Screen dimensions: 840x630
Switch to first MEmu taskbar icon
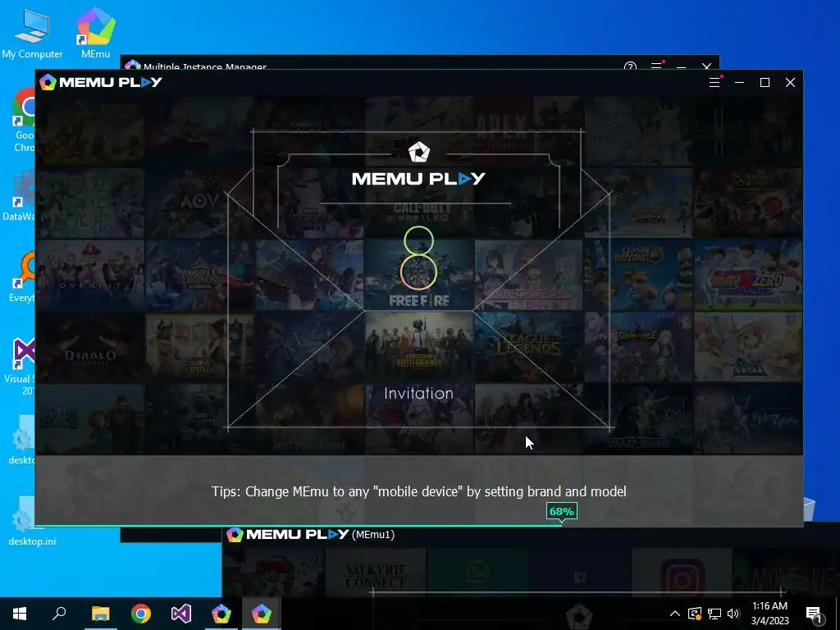pos(221,614)
